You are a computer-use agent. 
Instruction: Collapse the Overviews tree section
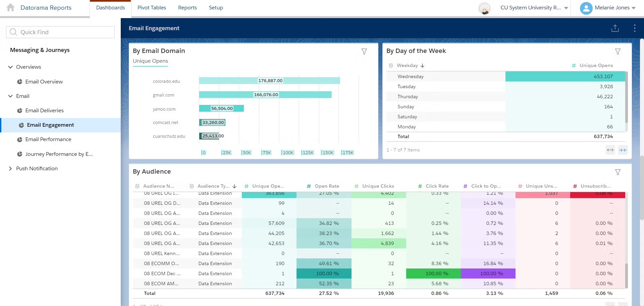tap(10, 67)
